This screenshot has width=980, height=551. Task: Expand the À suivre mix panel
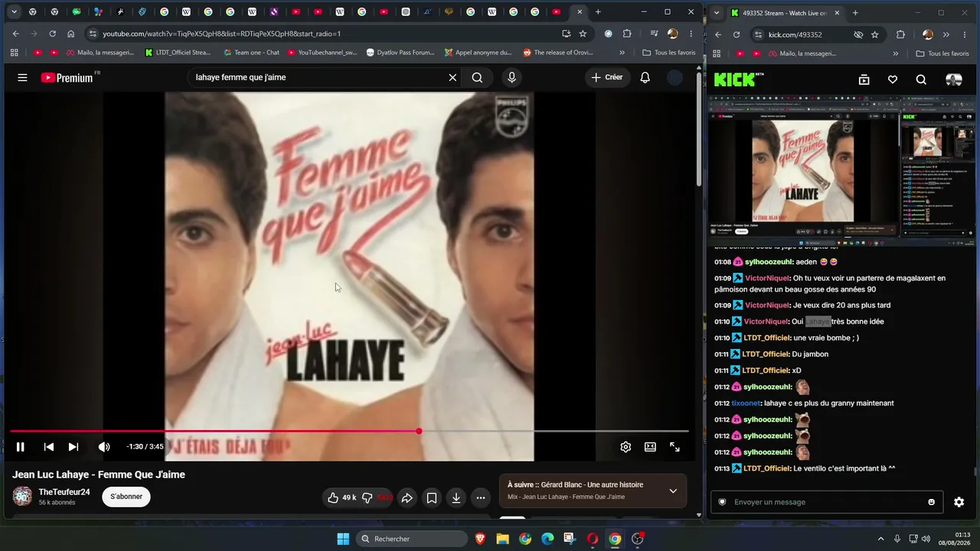[673, 491]
